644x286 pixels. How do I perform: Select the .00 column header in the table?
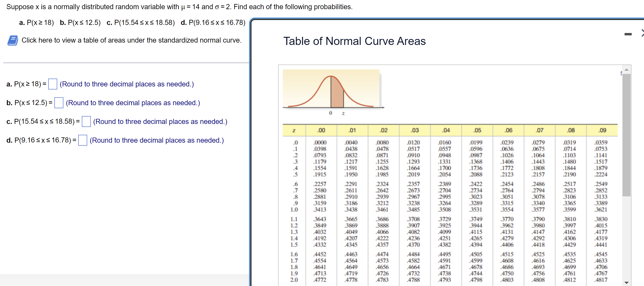pyautogui.click(x=321, y=130)
